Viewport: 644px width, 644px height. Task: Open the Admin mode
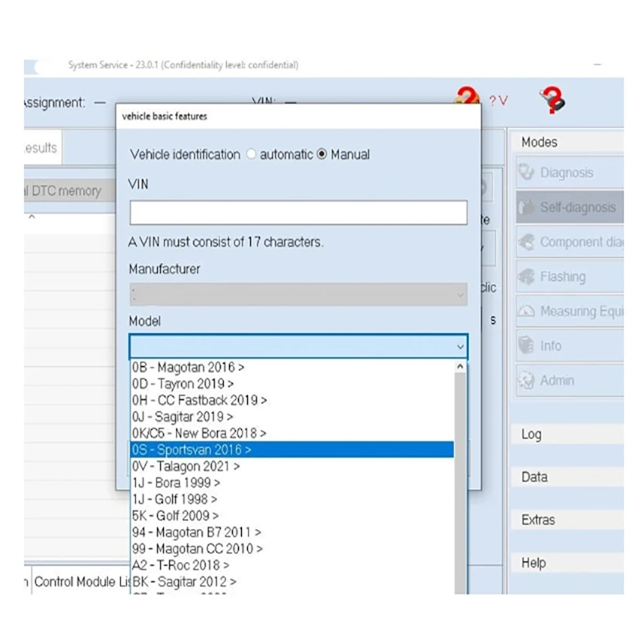570,381
